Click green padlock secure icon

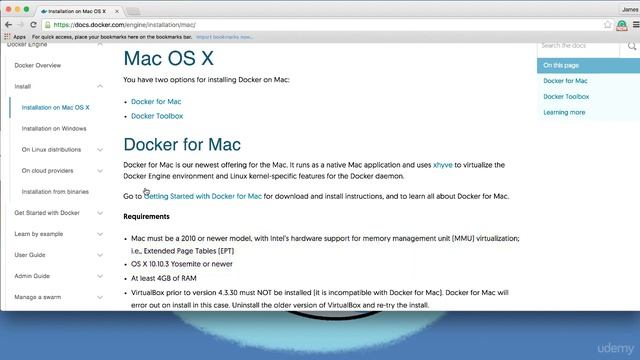pyautogui.click(x=47, y=25)
